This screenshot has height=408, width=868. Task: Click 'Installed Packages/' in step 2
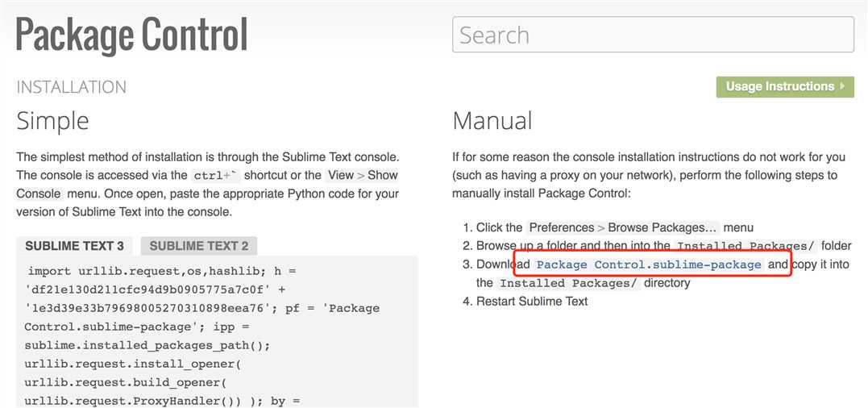747,246
